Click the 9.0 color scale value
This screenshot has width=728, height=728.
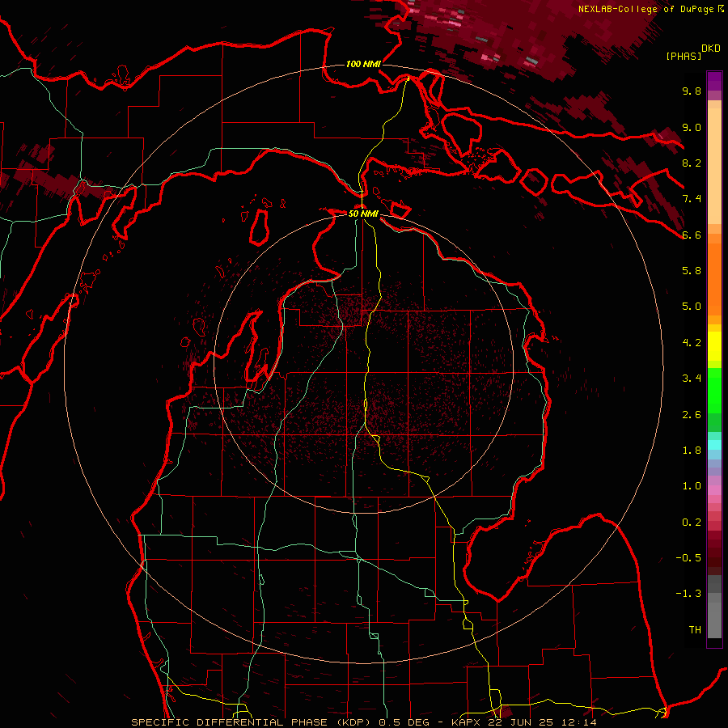[692, 127]
